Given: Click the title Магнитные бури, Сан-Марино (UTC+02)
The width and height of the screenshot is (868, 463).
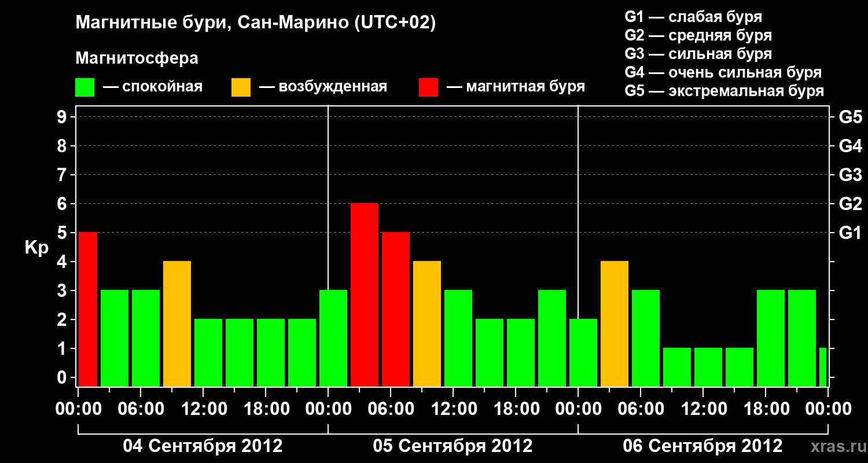Looking at the screenshot, I should coord(255,24).
